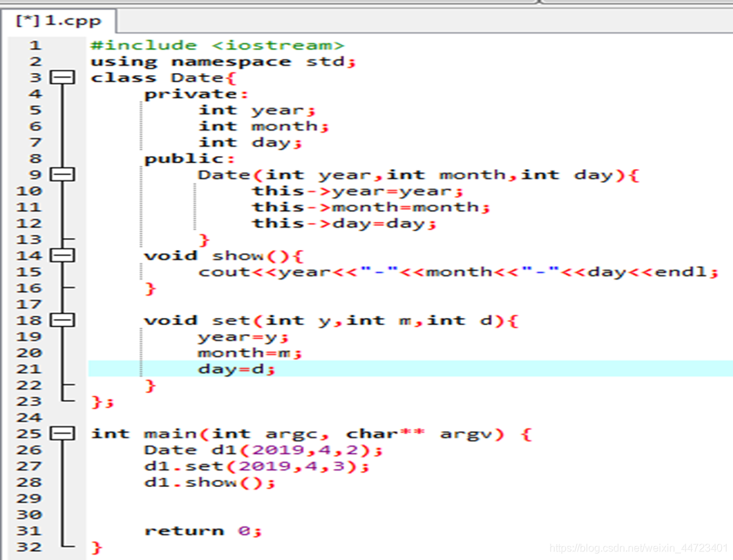Image resolution: width=733 pixels, height=560 pixels.
Task: Click the 'private:' keyword
Action: pyautogui.click(x=196, y=94)
